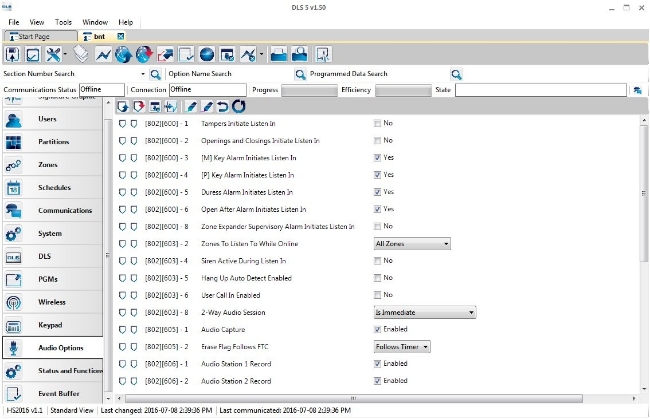650x419 pixels.
Task: Select Communications in the sidebar
Action: tap(53, 211)
